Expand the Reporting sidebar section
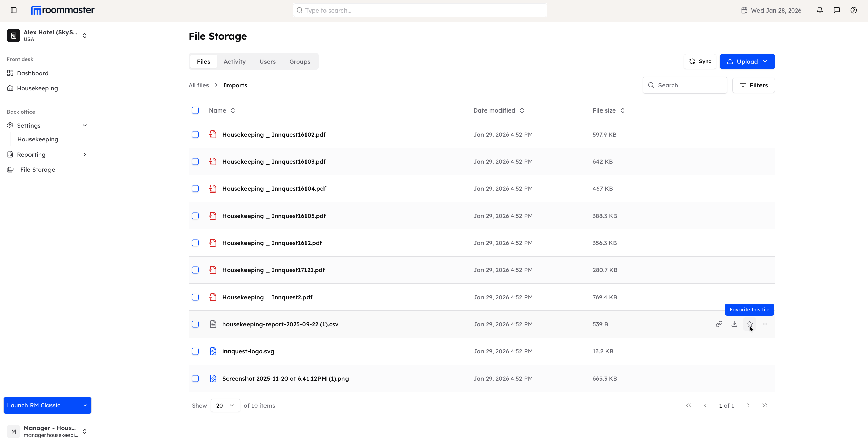This screenshot has height=445, width=868. (85, 154)
